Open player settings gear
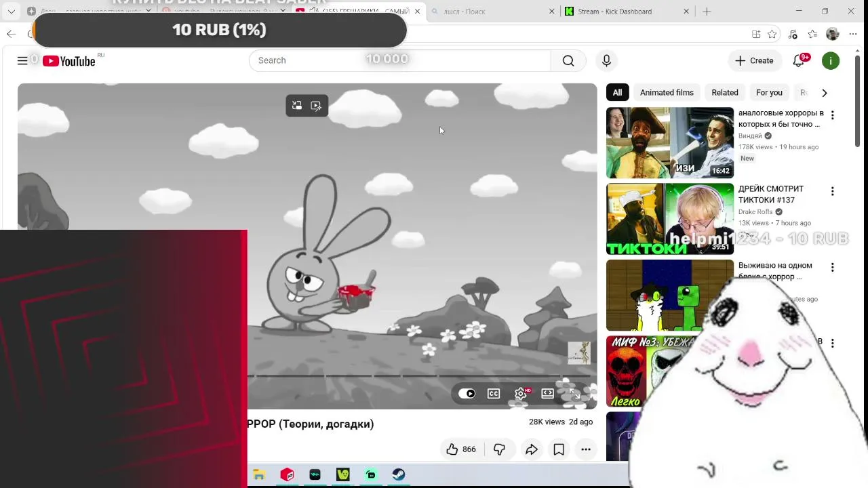Viewport: 868px width, 488px height. pyautogui.click(x=521, y=393)
